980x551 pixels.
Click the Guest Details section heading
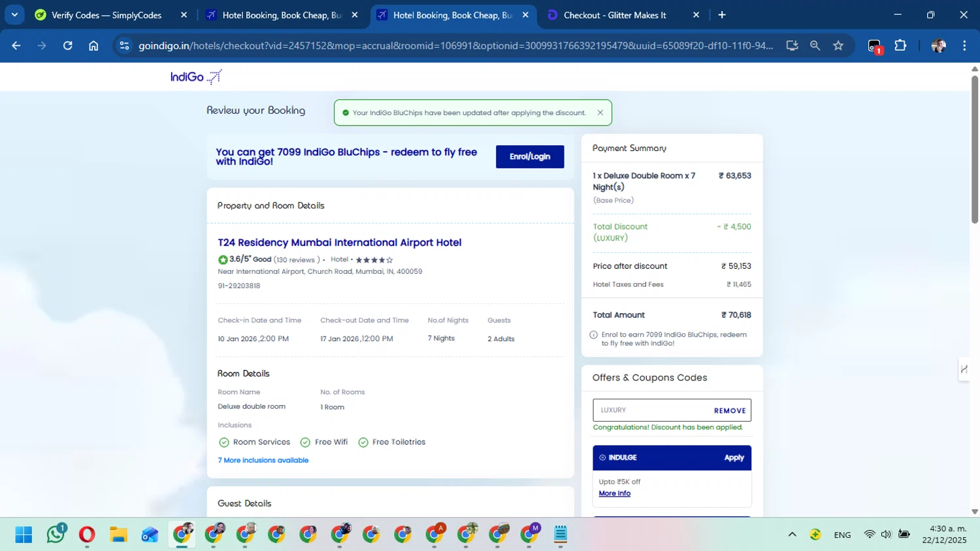click(x=244, y=503)
